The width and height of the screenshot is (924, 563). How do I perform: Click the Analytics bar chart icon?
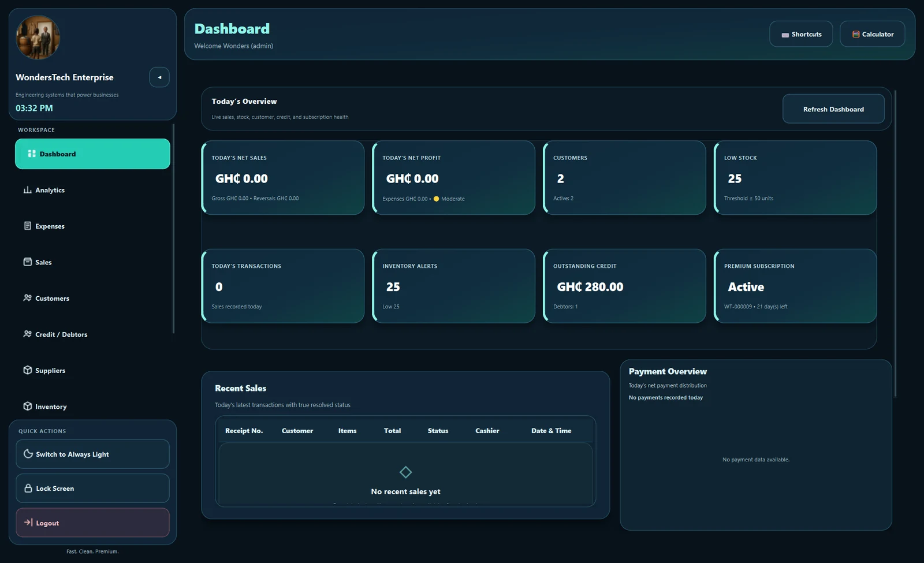coord(27,190)
